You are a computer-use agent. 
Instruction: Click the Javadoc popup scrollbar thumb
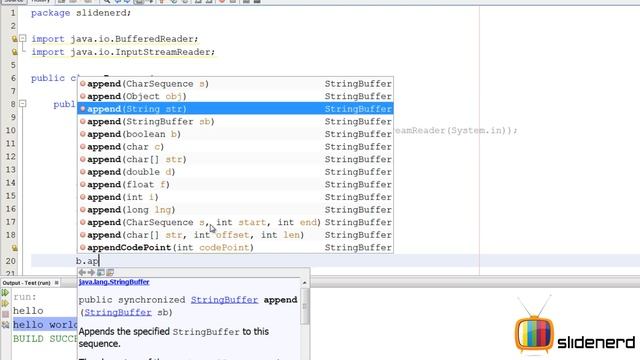coord(304,306)
